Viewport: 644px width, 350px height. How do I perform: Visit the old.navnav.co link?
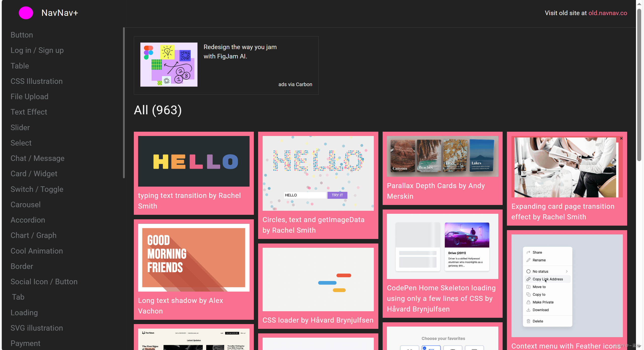click(x=608, y=13)
